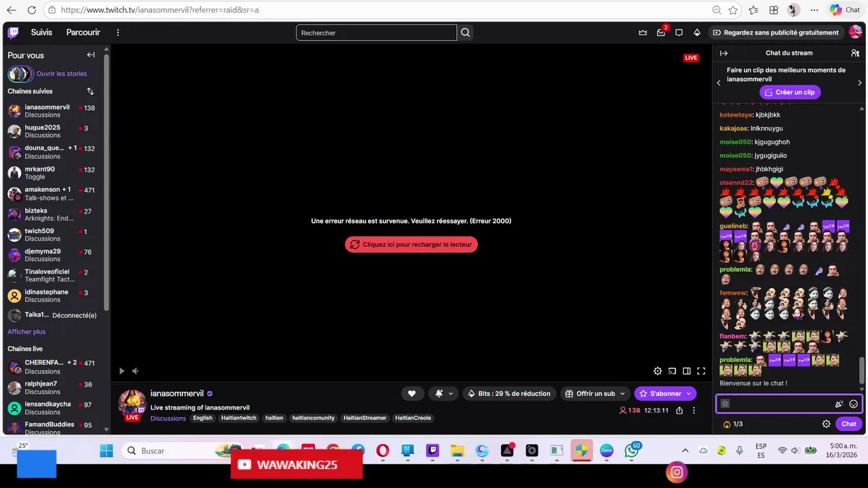This screenshot has height=488, width=868.
Task: Select the HaitianCreole tag
Action: [413, 418]
